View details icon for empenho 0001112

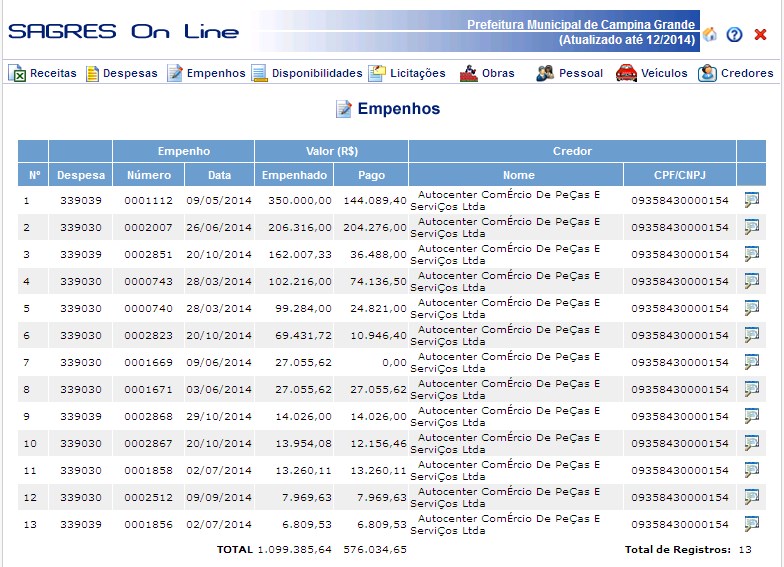click(x=752, y=200)
